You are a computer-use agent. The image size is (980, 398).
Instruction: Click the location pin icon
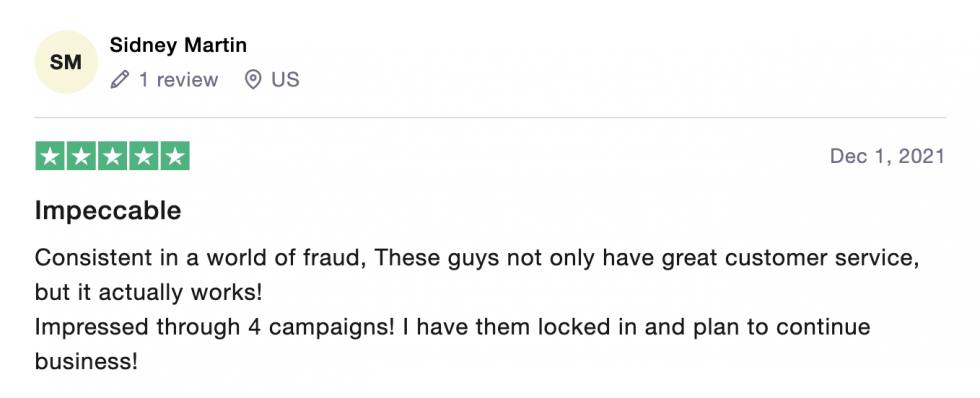(252, 80)
